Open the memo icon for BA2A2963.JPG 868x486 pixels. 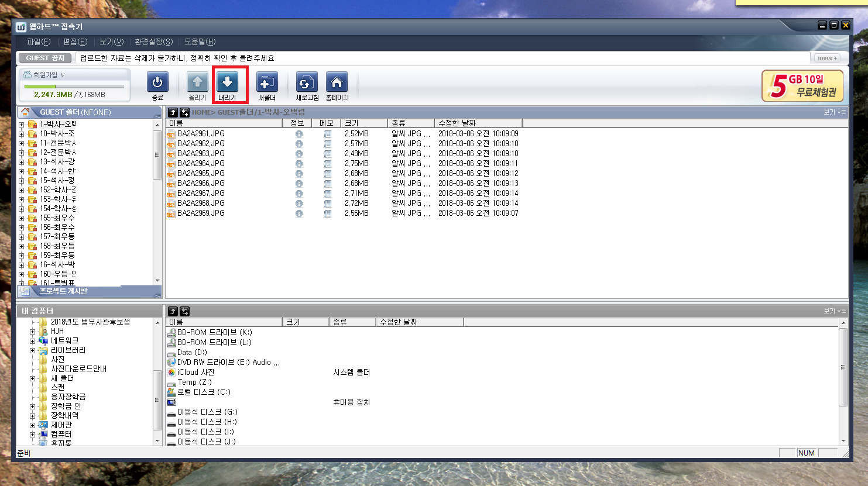tap(328, 154)
